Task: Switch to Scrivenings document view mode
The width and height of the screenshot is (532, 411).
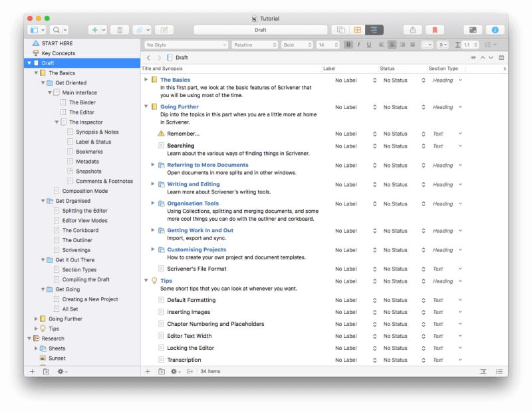Action: pyautogui.click(x=340, y=30)
